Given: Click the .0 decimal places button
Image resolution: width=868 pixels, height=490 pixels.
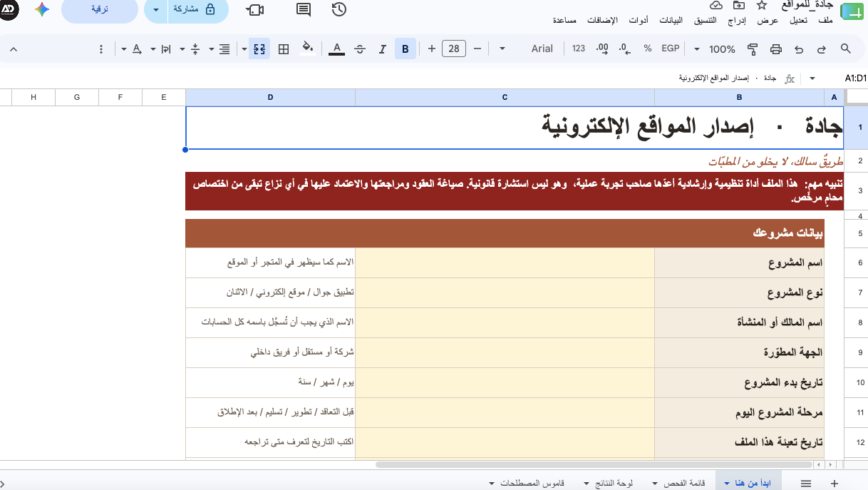Looking at the screenshot, I should (x=625, y=49).
